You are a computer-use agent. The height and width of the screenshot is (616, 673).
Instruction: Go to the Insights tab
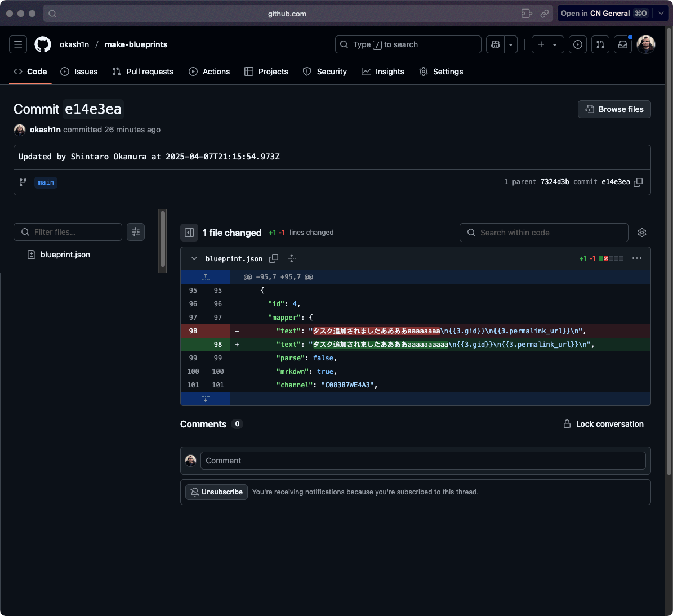coord(383,72)
